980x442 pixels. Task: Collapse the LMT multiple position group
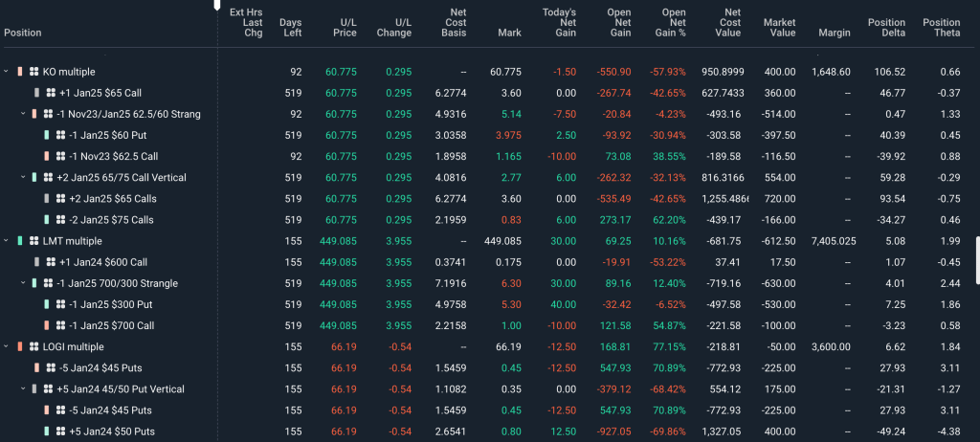click(x=7, y=241)
